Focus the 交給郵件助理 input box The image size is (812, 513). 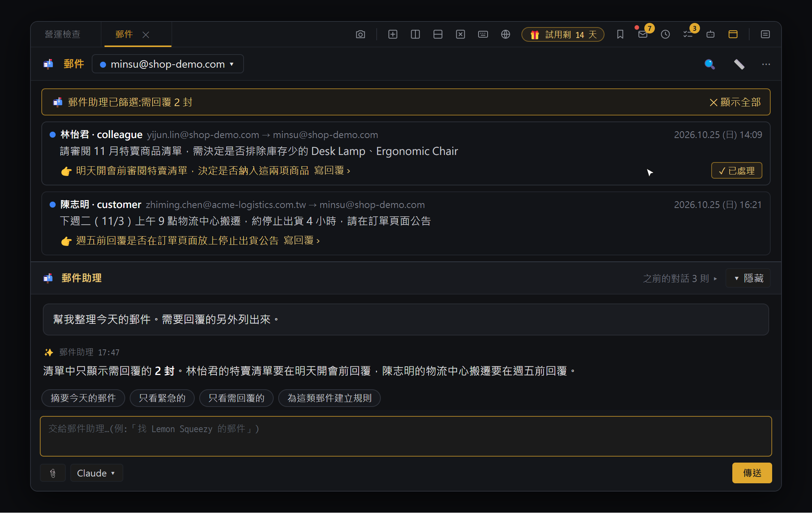click(x=406, y=436)
